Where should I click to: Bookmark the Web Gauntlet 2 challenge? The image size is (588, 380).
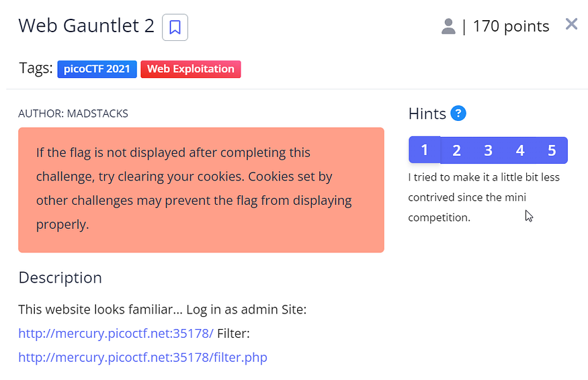[x=175, y=28]
